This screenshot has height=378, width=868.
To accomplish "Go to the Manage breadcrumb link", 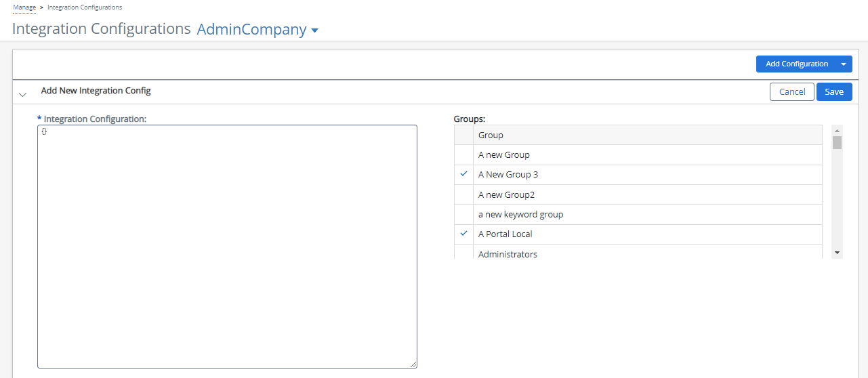I will pos(24,7).
